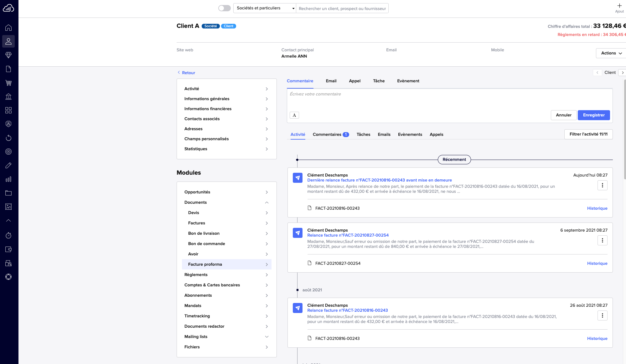626x364 pixels.
Task: Click the comment text field
Action: (449, 99)
